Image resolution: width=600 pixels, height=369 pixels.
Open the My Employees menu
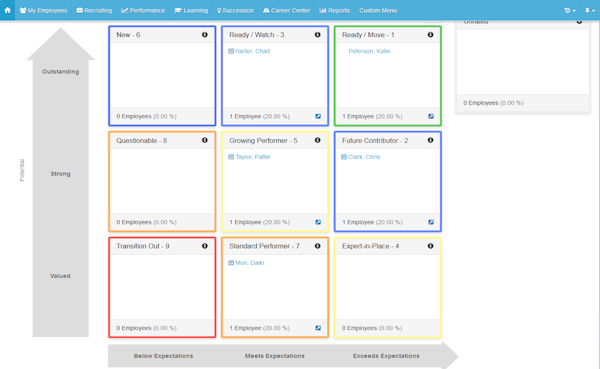[43, 10]
